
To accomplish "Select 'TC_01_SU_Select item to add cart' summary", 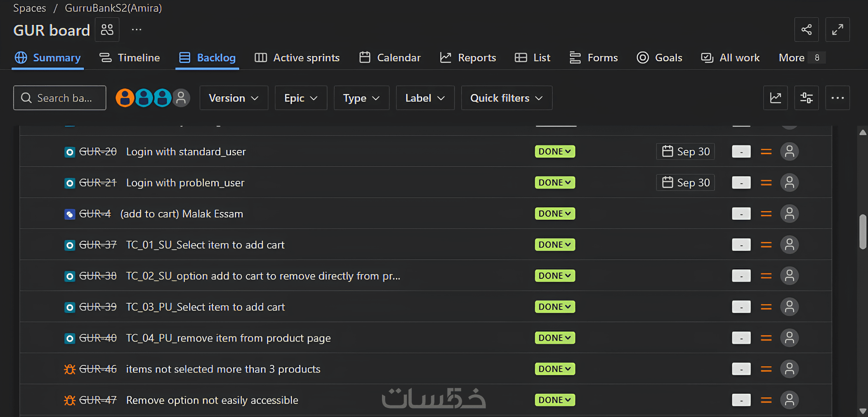I will [205, 245].
